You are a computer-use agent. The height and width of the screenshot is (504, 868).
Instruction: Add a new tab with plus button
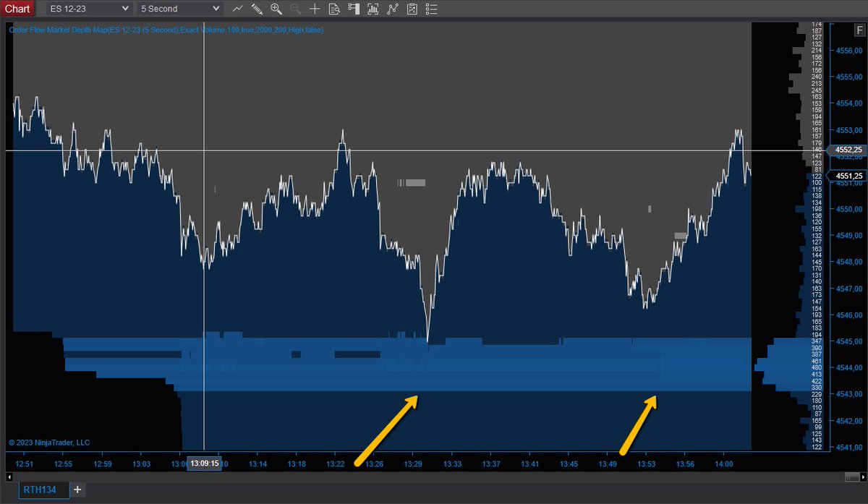coord(78,490)
